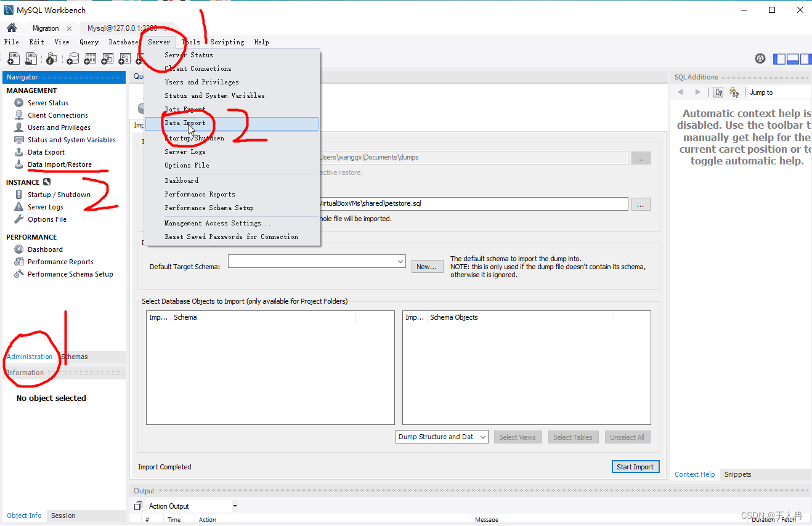812x526 pixels.
Task: Open inspector for selected object icon
Action: [52, 59]
